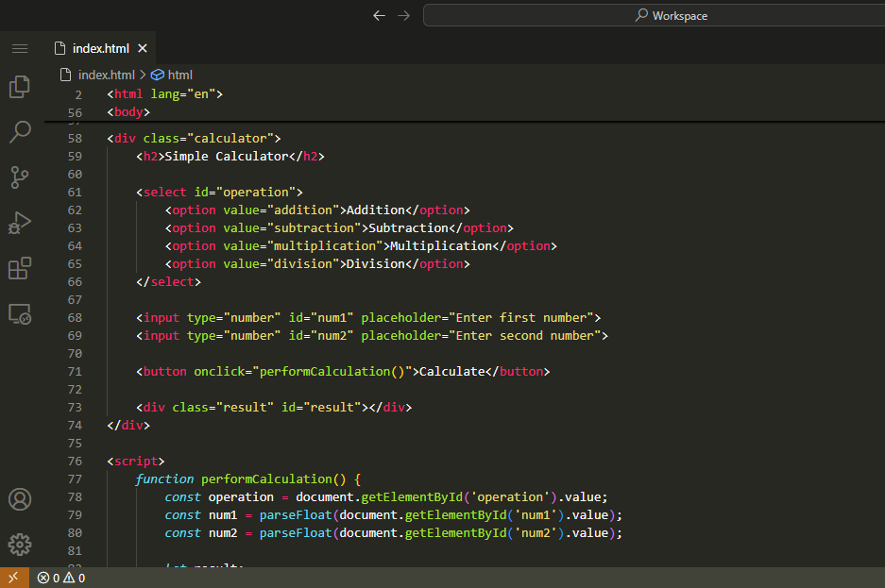
Task: Open the Search view in activity bar
Action: click(x=20, y=131)
